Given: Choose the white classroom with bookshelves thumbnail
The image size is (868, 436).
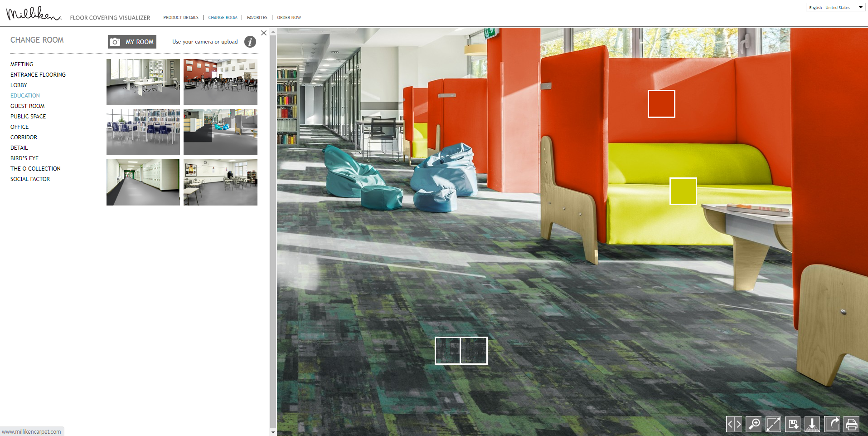Looking at the screenshot, I should (143, 82).
